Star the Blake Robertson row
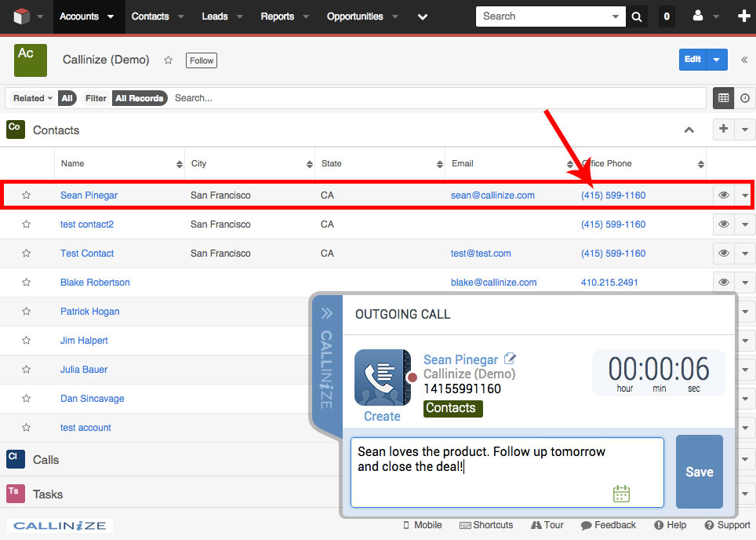Image resolution: width=756 pixels, height=540 pixels. [27, 282]
